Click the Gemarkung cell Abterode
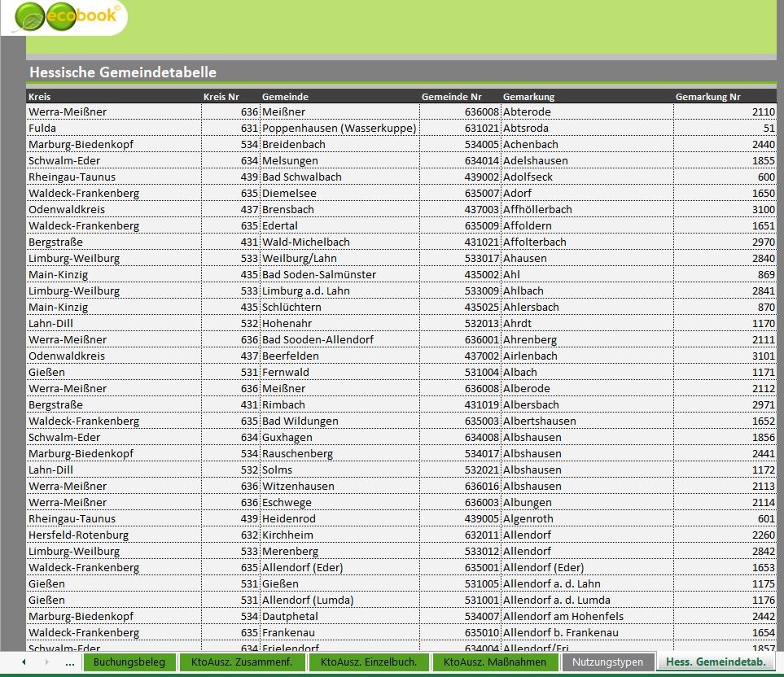The height and width of the screenshot is (677, 784). pos(527,111)
